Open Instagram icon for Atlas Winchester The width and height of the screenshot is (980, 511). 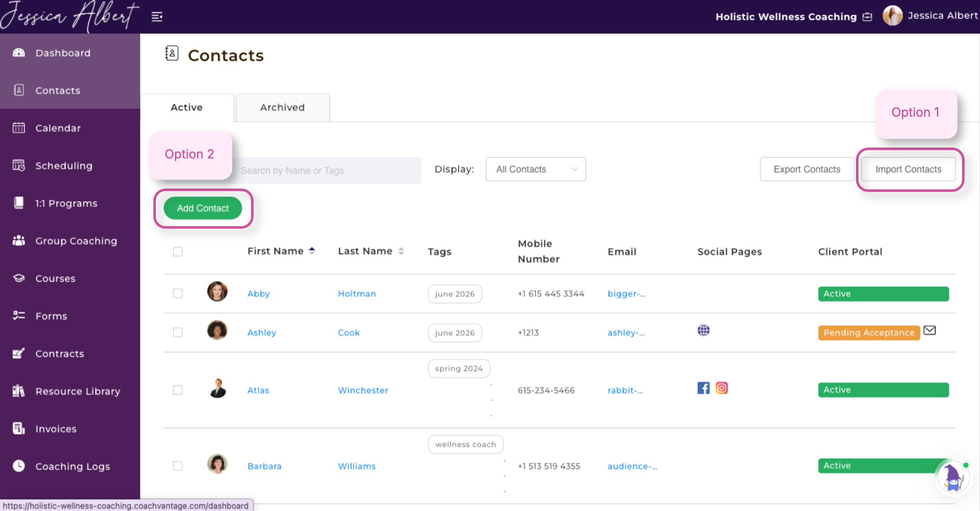[721, 388]
